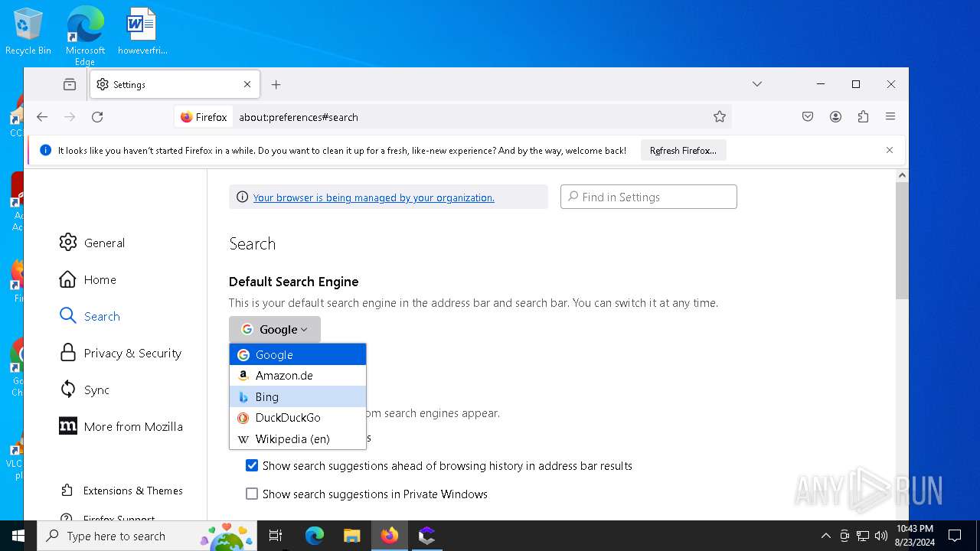The image size is (980, 551).
Task: Click the taskbar search box
Action: pos(147,536)
